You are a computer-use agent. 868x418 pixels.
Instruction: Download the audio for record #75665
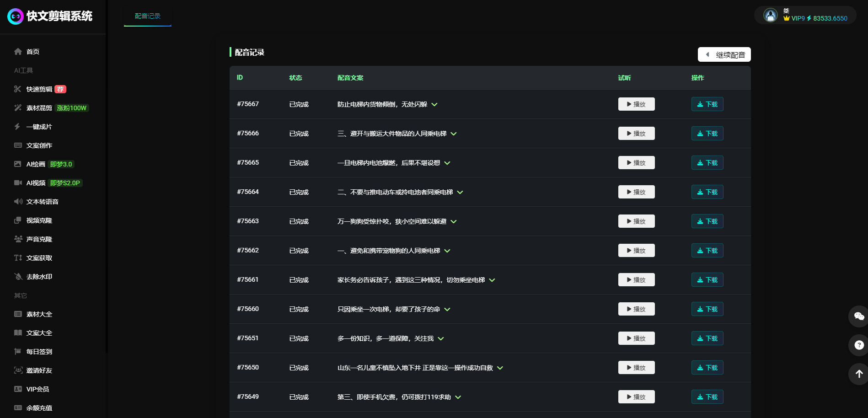(x=707, y=163)
